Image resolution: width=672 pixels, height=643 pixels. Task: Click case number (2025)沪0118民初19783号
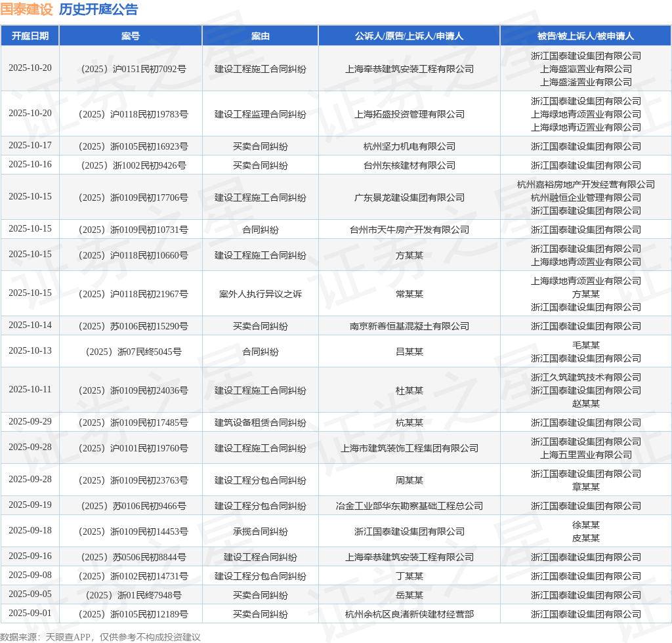[134, 114]
